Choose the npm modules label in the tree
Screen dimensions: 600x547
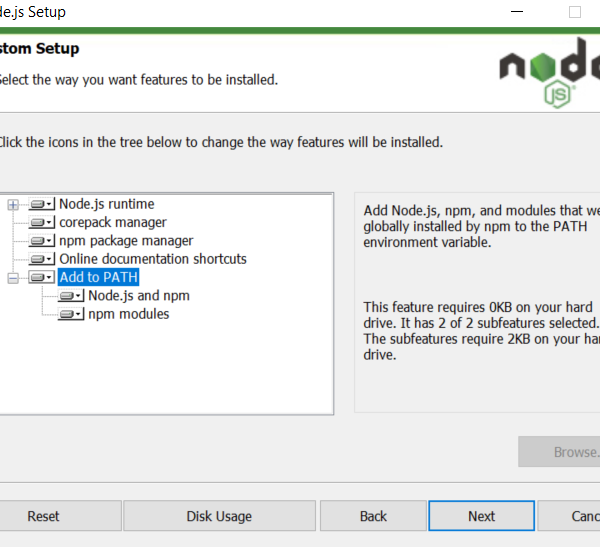128,313
